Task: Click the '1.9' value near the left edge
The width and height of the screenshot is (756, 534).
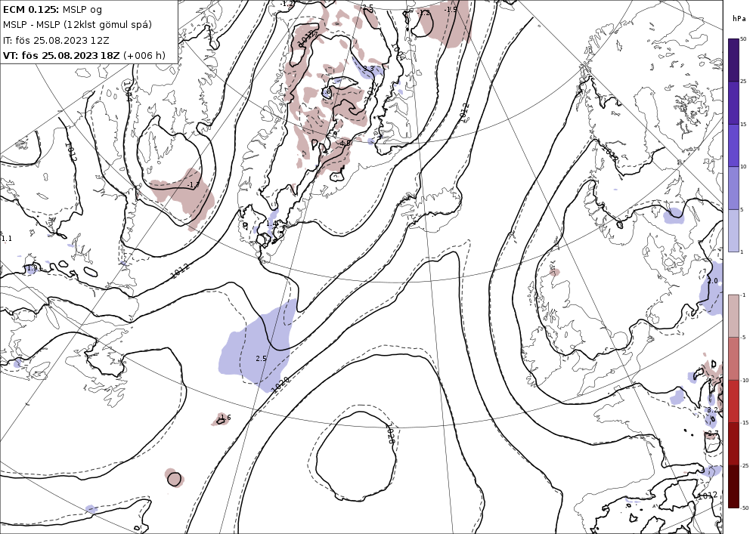Action: point(33,267)
